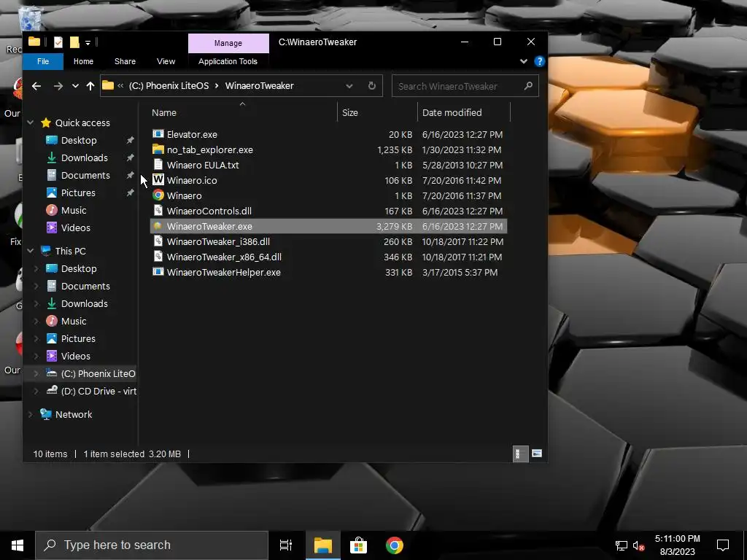
Task: Open the recent locations dropdown
Action: [75, 86]
